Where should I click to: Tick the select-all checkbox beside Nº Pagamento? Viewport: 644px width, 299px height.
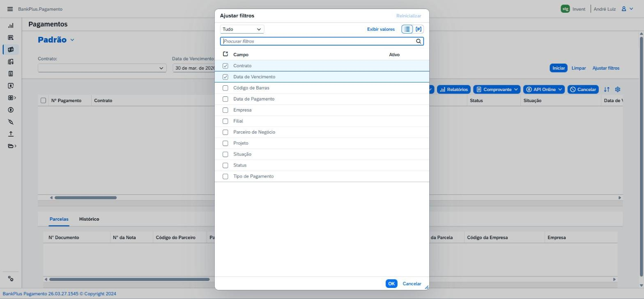click(43, 100)
